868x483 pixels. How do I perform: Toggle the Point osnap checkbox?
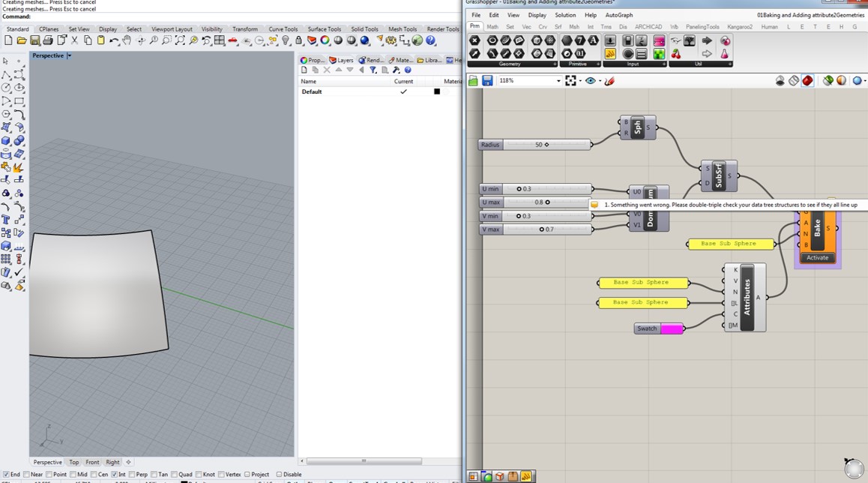pos(49,474)
